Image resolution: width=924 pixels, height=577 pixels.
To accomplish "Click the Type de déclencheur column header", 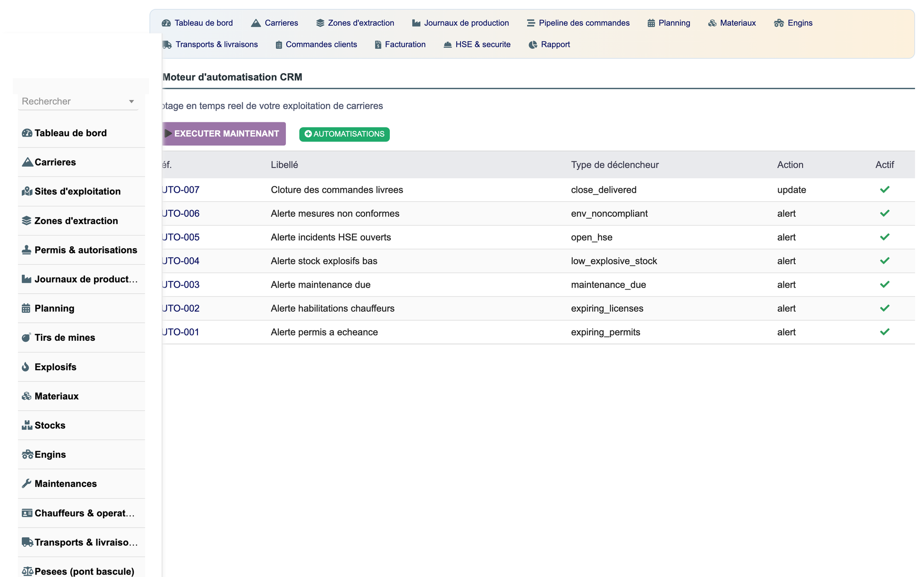I will point(615,165).
